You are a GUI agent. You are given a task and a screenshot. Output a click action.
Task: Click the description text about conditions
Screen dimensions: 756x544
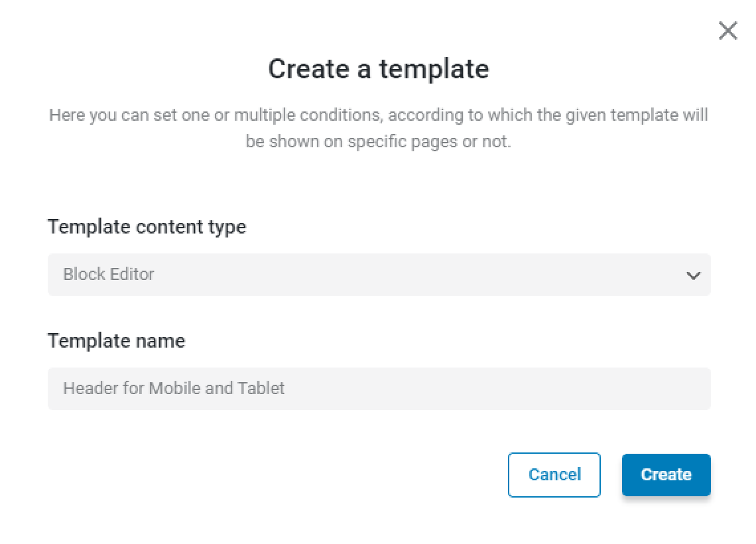click(379, 128)
